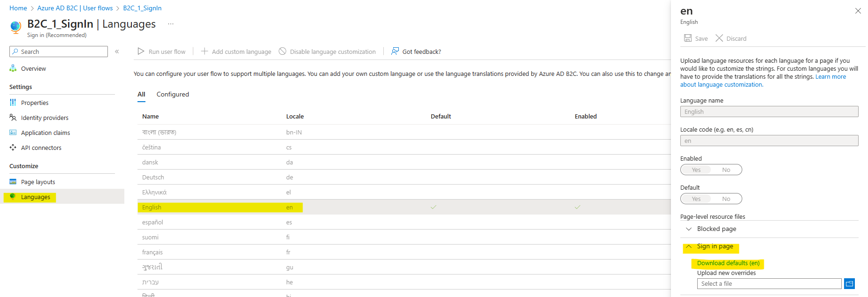Image resolution: width=868 pixels, height=297 pixels.
Task: Open Identity providers page
Action: click(x=45, y=118)
